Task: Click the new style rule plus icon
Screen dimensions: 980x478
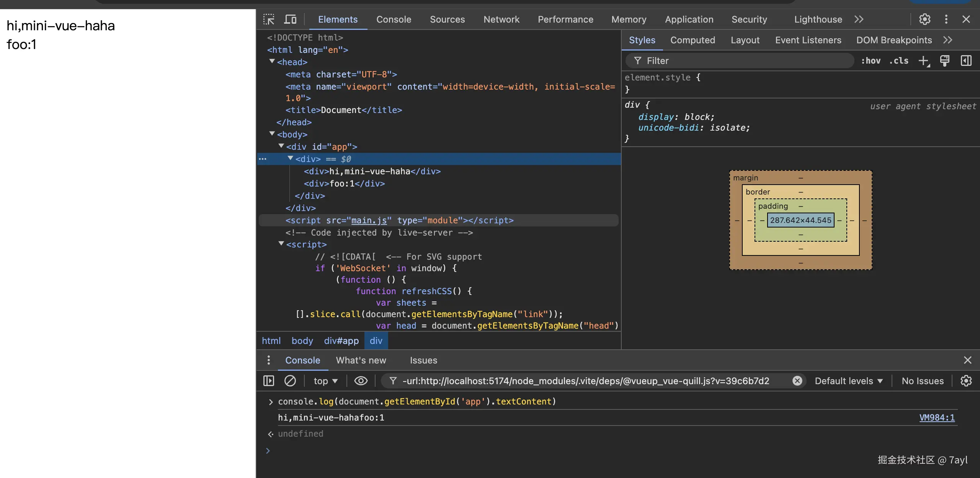Action: 924,61
